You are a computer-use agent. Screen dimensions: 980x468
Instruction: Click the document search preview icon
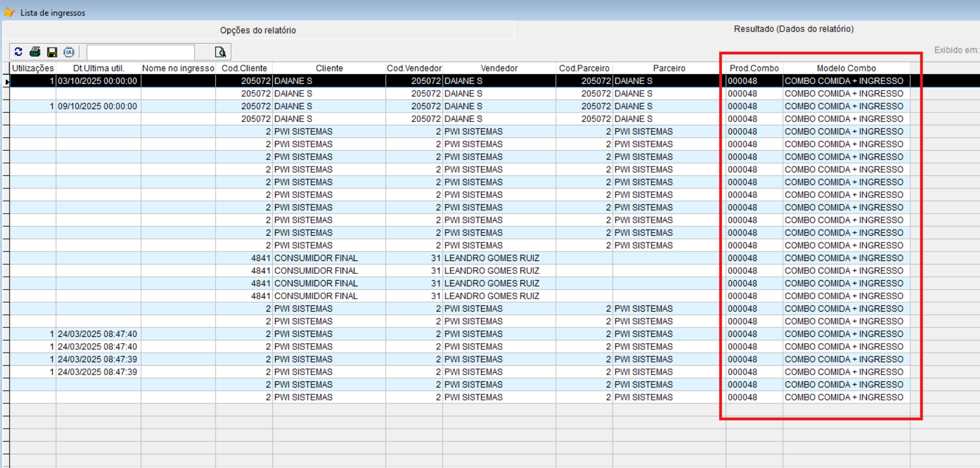click(221, 52)
